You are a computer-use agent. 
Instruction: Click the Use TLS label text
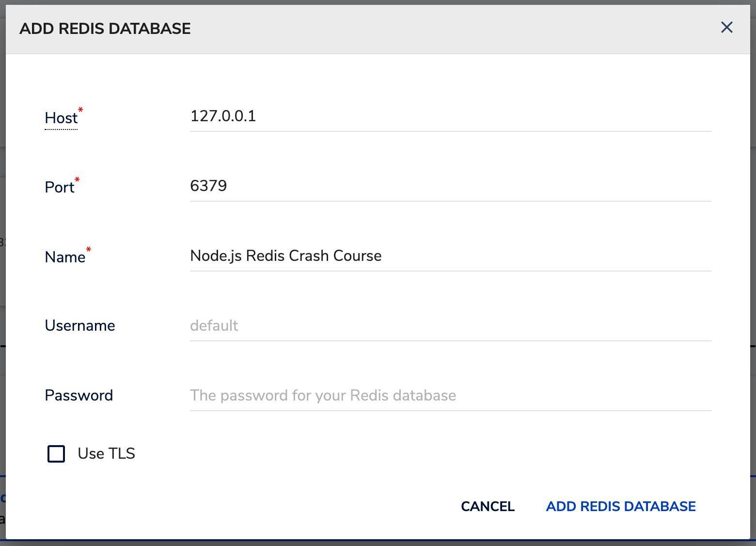[106, 453]
